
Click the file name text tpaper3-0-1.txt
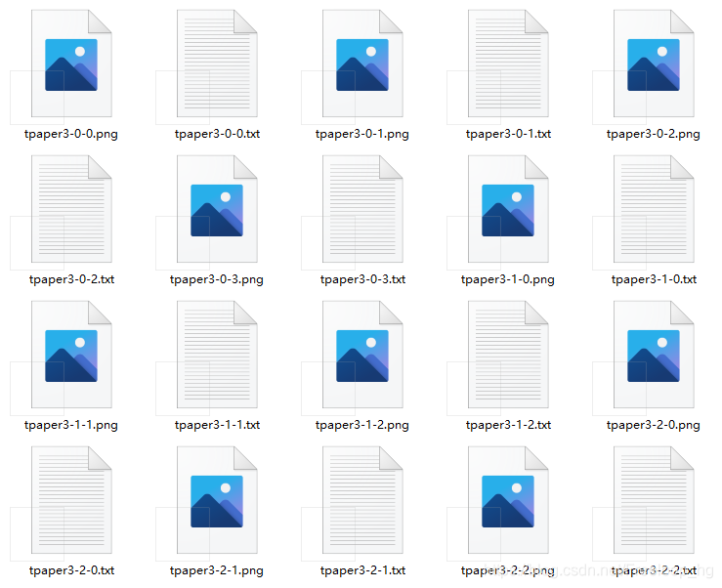(508, 135)
